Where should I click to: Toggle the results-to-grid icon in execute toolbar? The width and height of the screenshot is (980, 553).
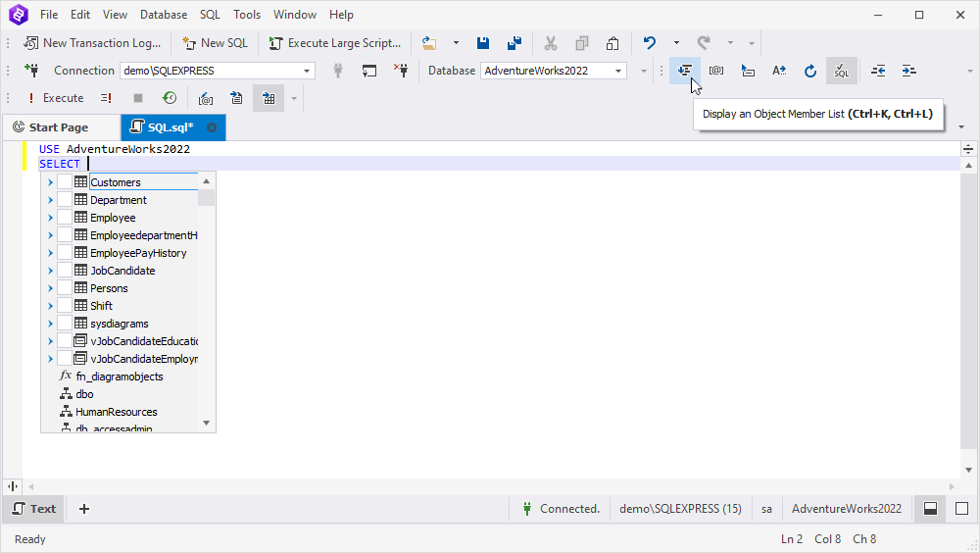point(269,98)
